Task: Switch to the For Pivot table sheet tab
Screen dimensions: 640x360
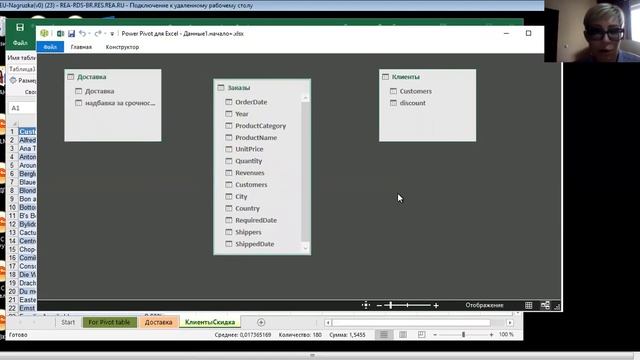Action: tap(109, 322)
